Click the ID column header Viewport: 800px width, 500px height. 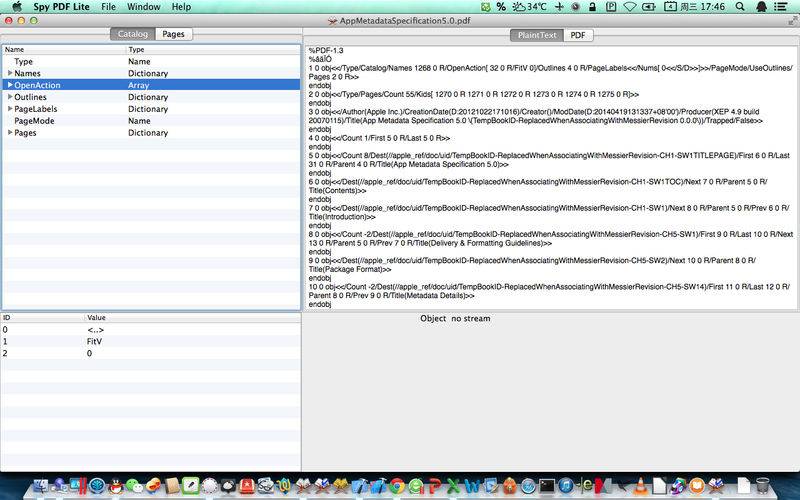(x=42, y=317)
